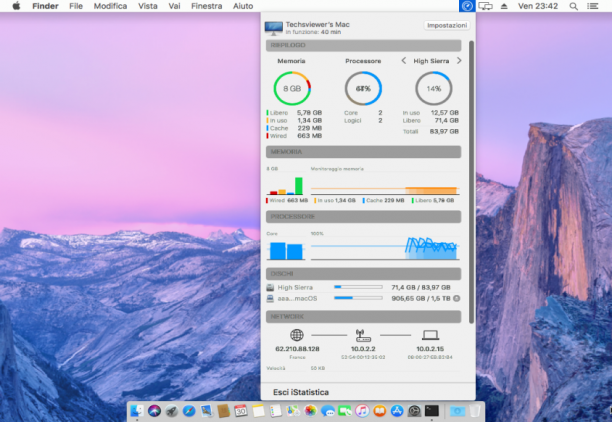Show next disk with right chevron
The height and width of the screenshot is (422, 612).
point(459,61)
